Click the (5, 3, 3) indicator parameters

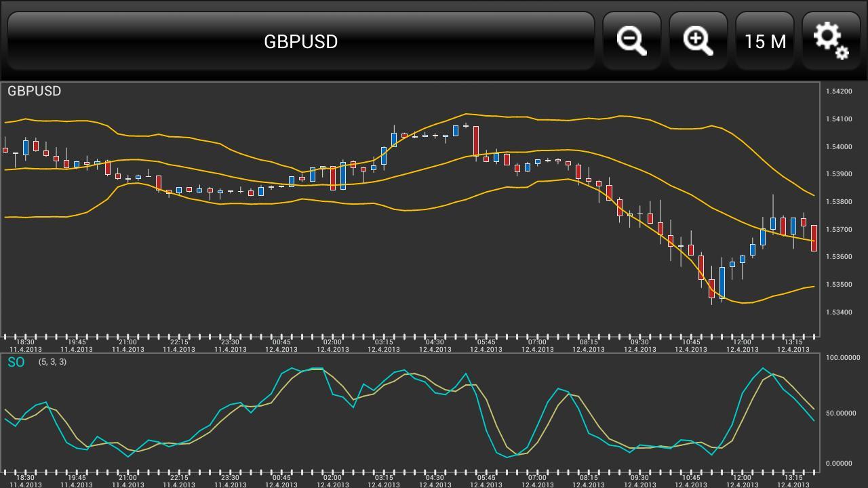pos(52,362)
